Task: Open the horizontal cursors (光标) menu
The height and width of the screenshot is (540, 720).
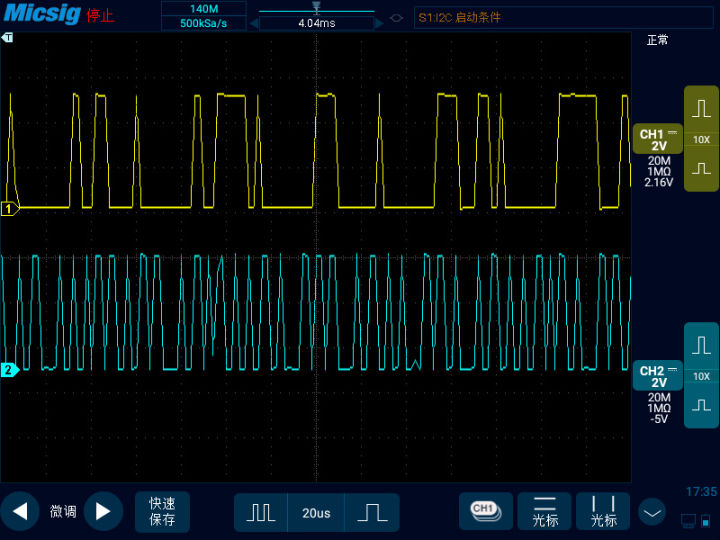Action: pos(545,512)
